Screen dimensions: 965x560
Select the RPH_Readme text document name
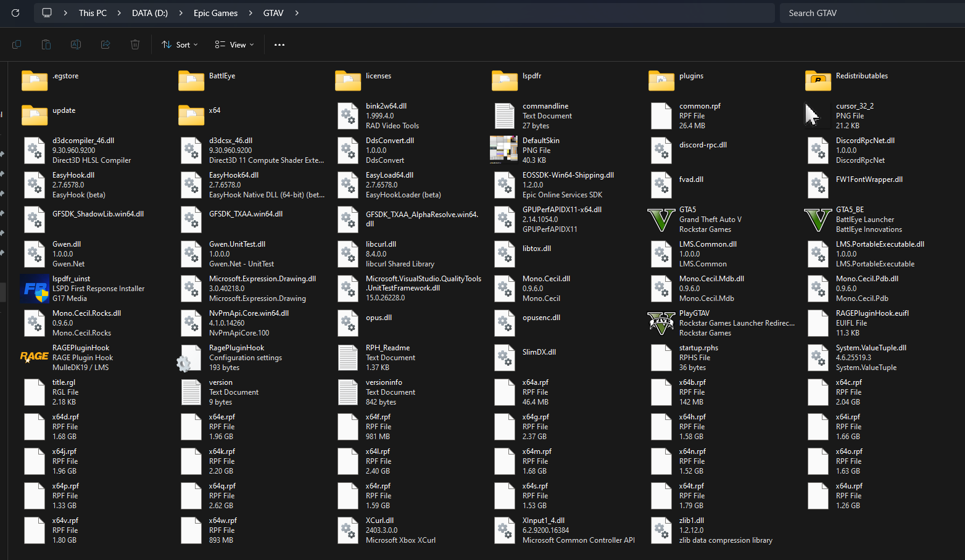coord(387,348)
